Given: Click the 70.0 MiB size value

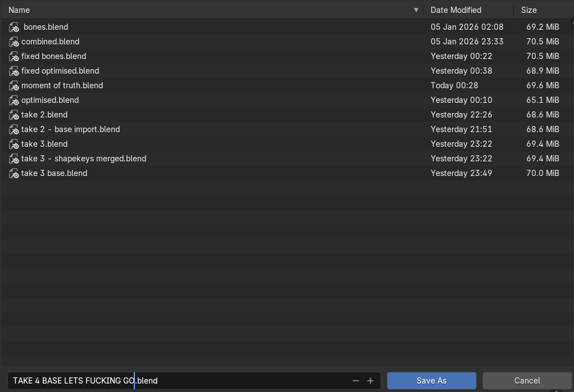Looking at the screenshot, I should coord(543,174).
